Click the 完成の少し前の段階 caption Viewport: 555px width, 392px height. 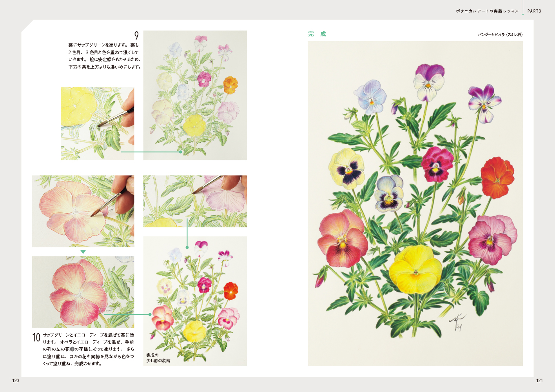(158, 358)
